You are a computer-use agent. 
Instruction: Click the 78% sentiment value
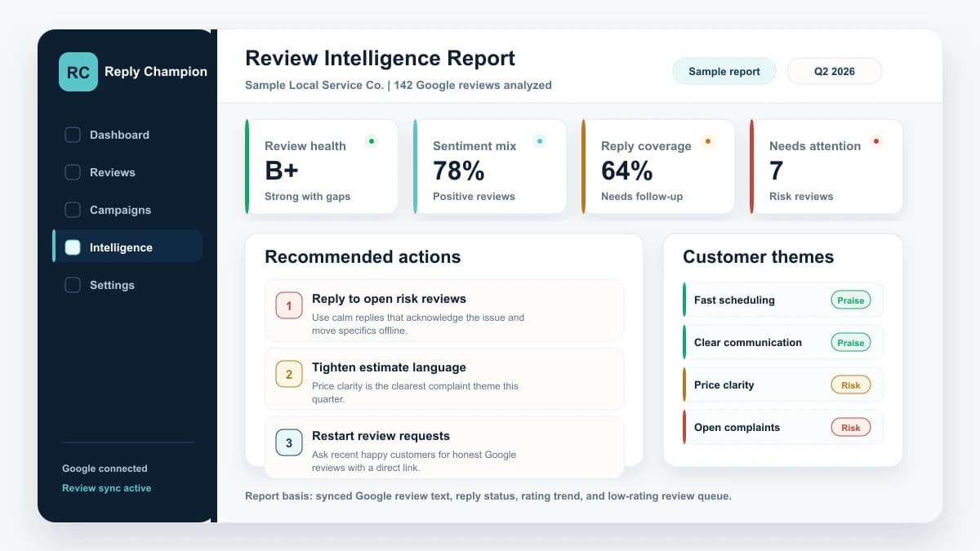[459, 171]
